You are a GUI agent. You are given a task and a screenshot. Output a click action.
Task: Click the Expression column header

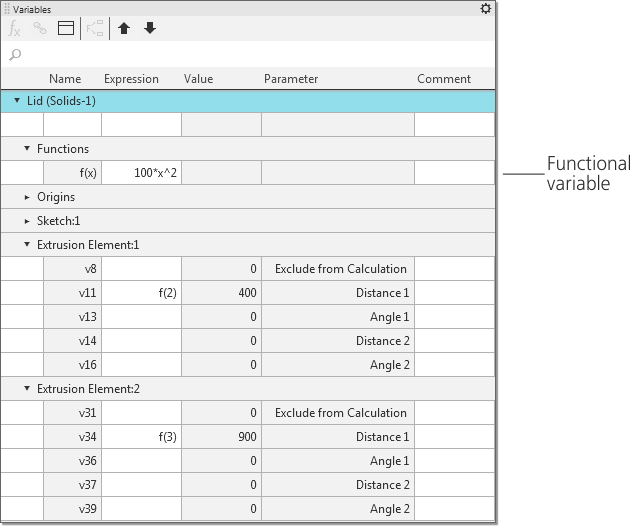(131, 79)
